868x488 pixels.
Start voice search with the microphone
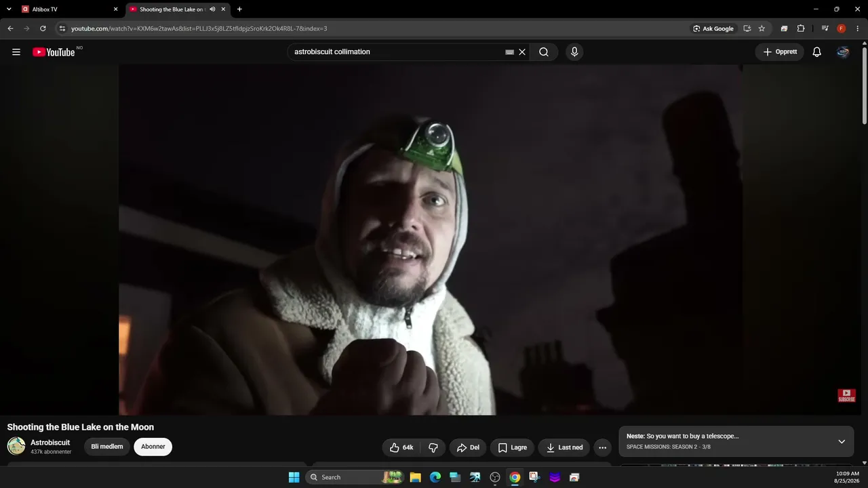pyautogui.click(x=574, y=52)
